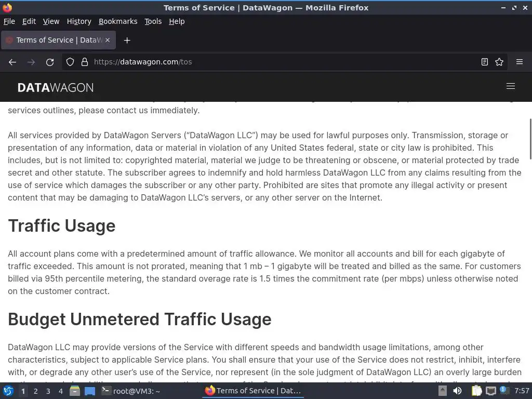Close the Terms of Service tab
The height and width of the screenshot is (399, 532).
(x=108, y=40)
